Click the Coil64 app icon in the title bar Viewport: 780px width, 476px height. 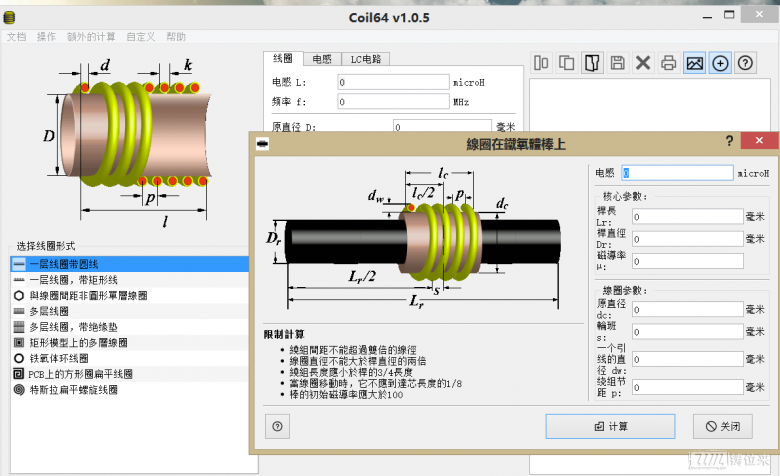coord(9,18)
